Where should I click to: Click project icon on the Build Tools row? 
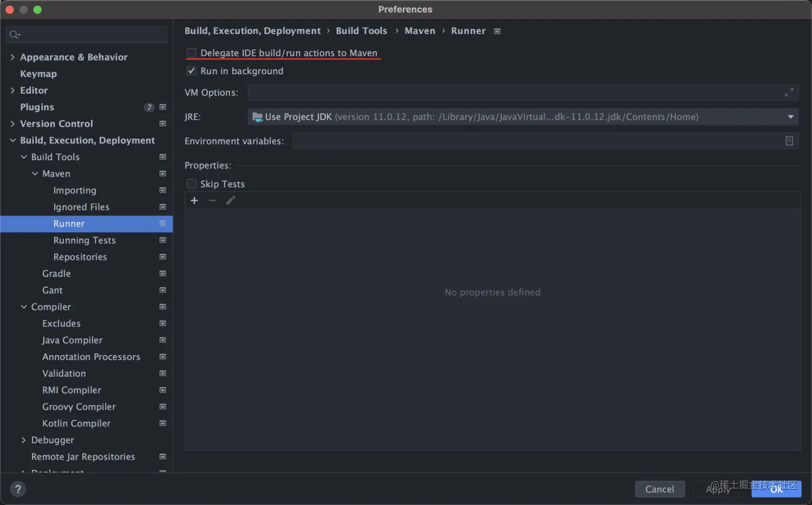pos(162,157)
